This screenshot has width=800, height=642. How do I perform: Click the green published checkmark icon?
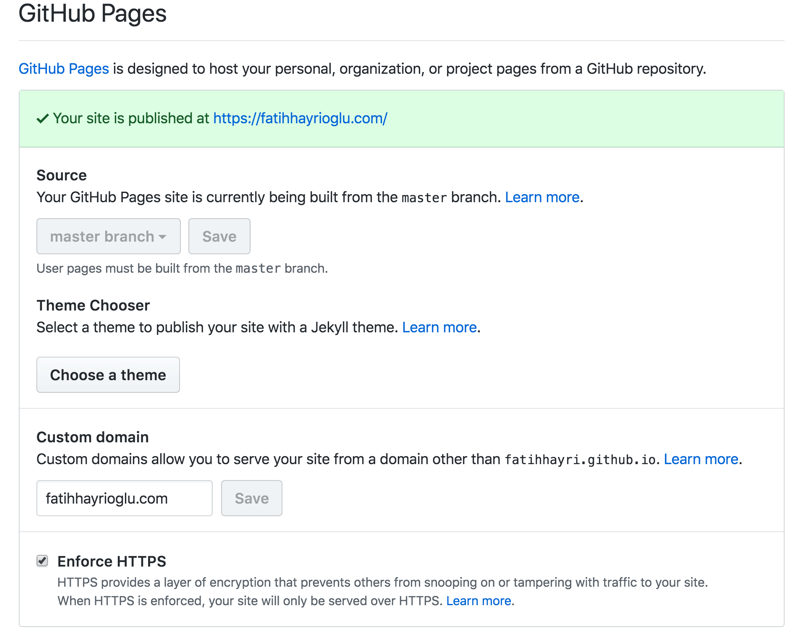43,118
